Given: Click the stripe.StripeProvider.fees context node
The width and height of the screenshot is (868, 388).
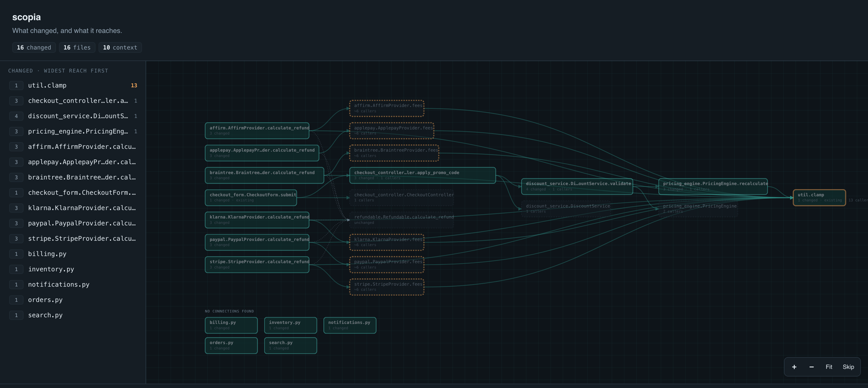Looking at the screenshot, I should [x=387, y=287].
